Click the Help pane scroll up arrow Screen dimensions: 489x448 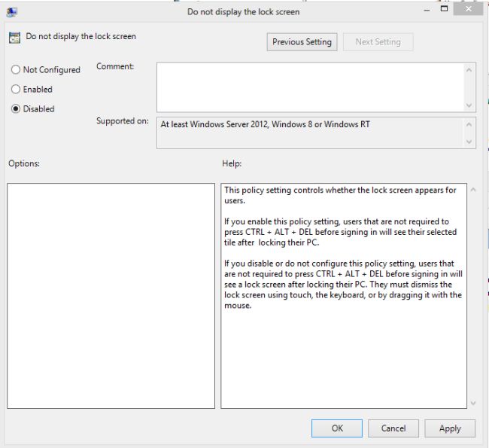[x=472, y=190]
